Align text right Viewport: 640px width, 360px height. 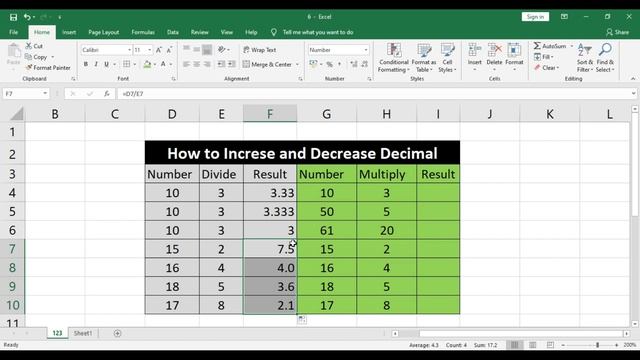207,64
